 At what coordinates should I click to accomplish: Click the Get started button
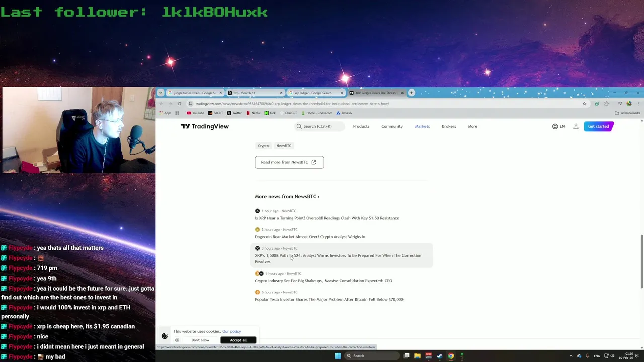(598, 126)
